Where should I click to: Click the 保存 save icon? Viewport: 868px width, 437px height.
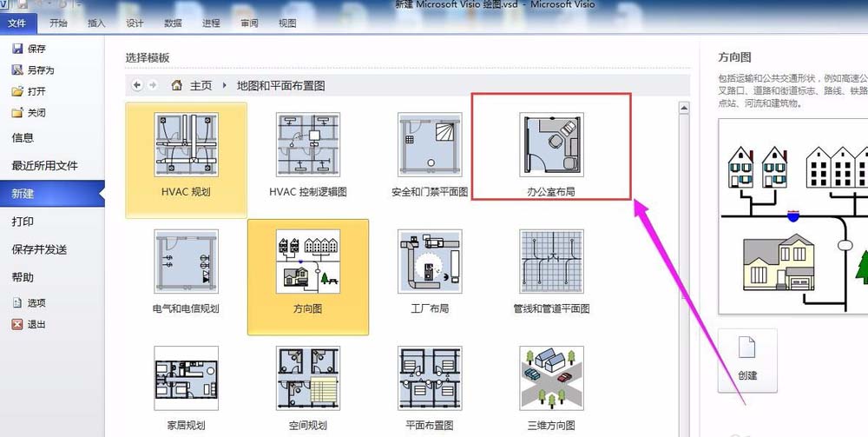coord(17,49)
